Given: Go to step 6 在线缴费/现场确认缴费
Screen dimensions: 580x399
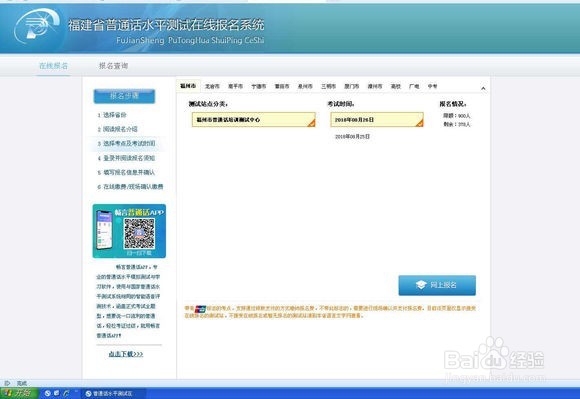Looking at the screenshot, I should coord(130,187).
